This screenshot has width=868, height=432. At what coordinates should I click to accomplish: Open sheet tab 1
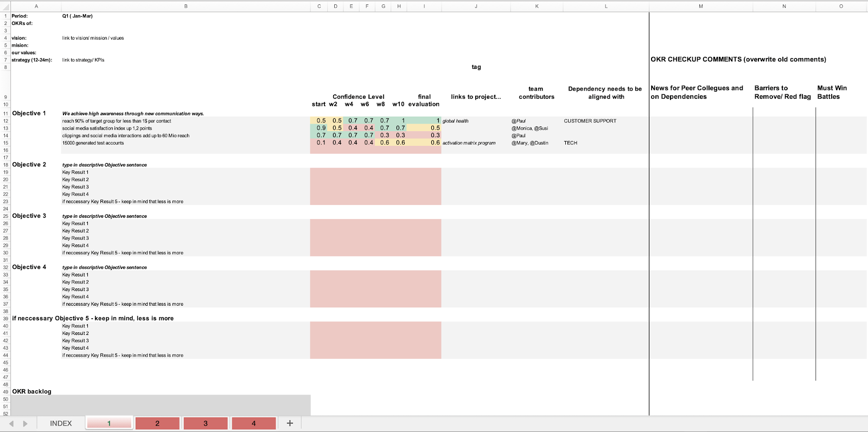[109, 423]
